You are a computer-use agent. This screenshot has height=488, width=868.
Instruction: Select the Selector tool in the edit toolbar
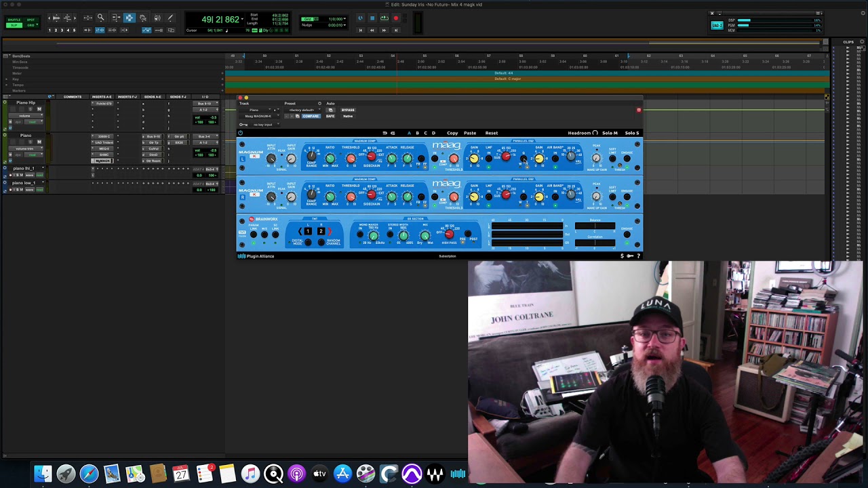coord(129,18)
